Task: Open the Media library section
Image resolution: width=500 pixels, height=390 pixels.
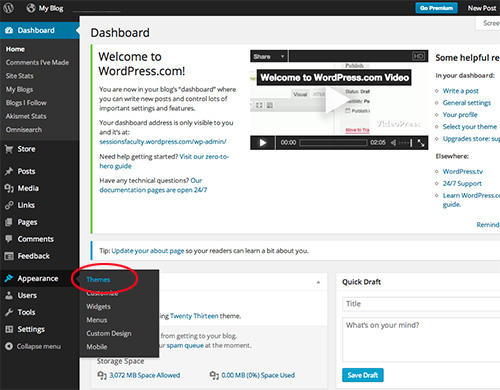Action: pyautogui.click(x=22, y=188)
